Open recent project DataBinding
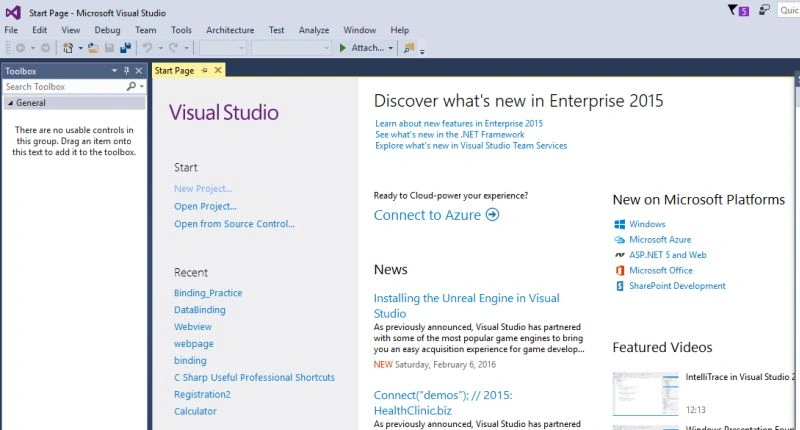This screenshot has height=430, width=800. pyautogui.click(x=199, y=310)
